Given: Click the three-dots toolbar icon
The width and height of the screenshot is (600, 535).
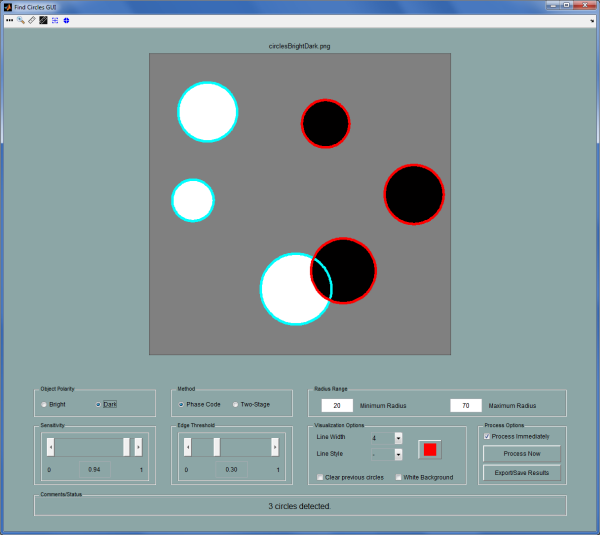Looking at the screenshot, I should tap(9, 20).
